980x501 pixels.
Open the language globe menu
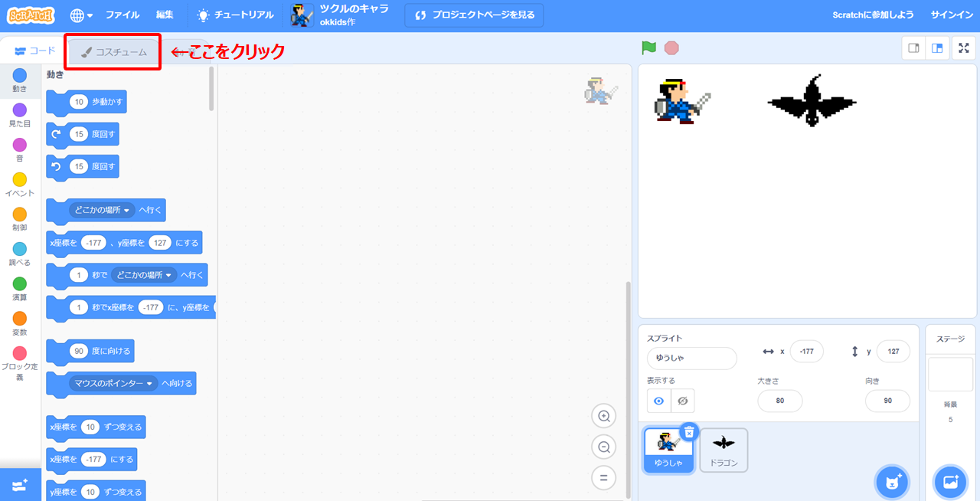(x=81, y=15)
